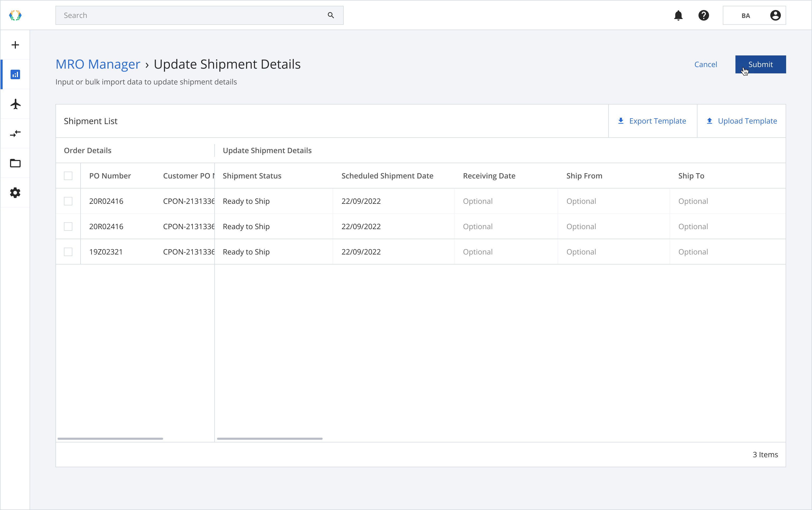Click the download icon beside Export Template
This screenshot has width=812, height=510.
point(621,121)
